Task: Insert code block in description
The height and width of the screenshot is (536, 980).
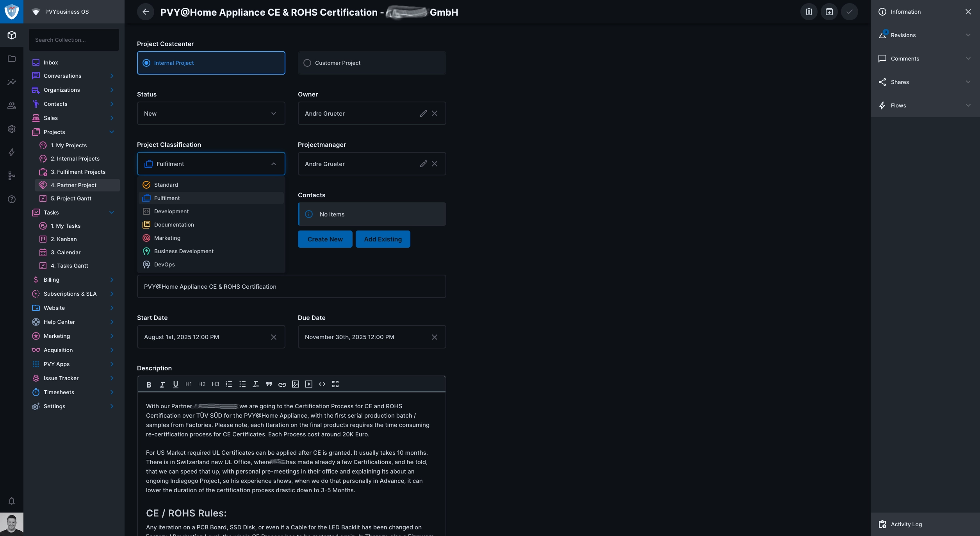Action: [x=322, y=384]
